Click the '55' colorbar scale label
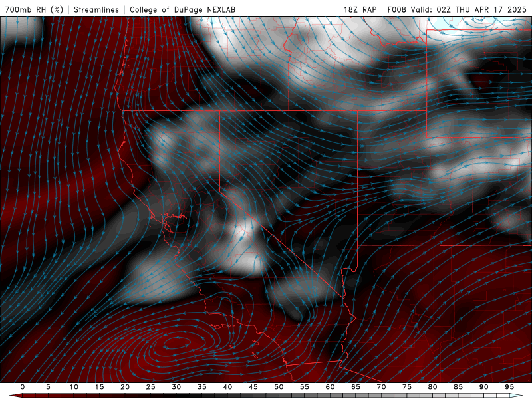 [x=305, y=387]
